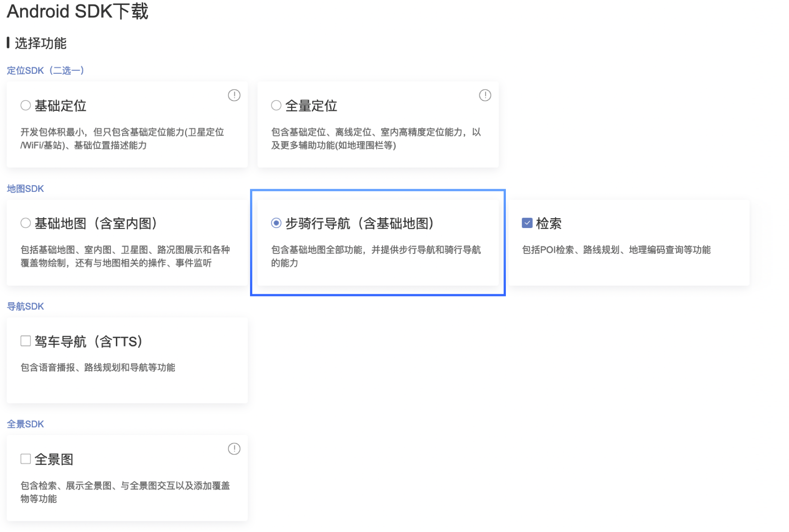
Task: Click the 驾车导航 card description text
Action: click(x=98, y=367)
